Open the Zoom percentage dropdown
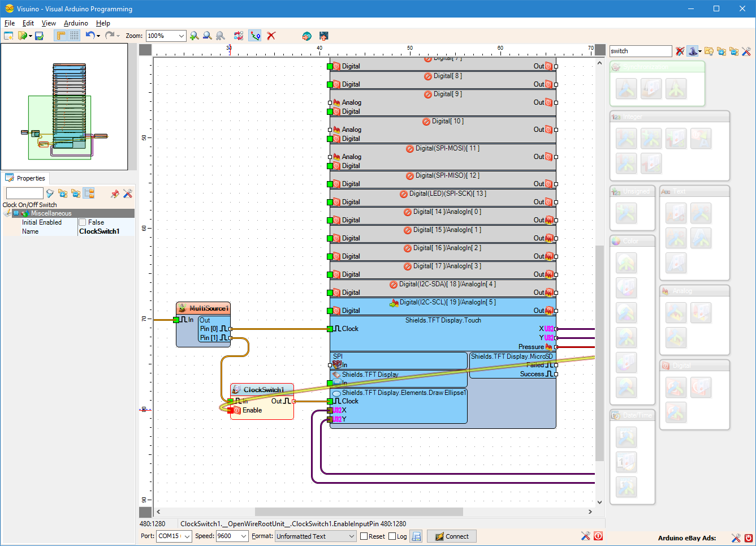Image resolution: width=756 pixels, height=546 pixels. click(x=182, y=36)
